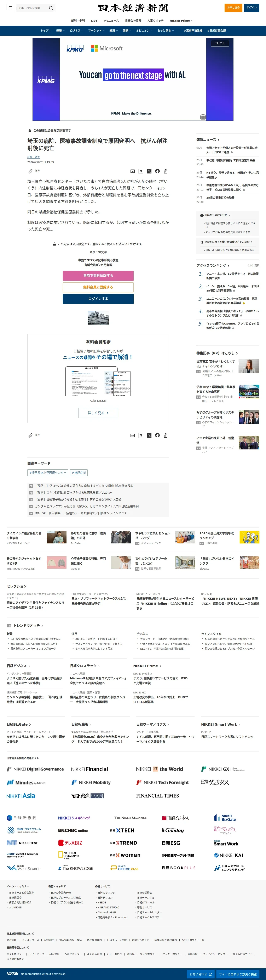The height and width of the screenshot is (980, 266).
Task: Click the pink 春割で無料体験する button
Action: [98, 275]
